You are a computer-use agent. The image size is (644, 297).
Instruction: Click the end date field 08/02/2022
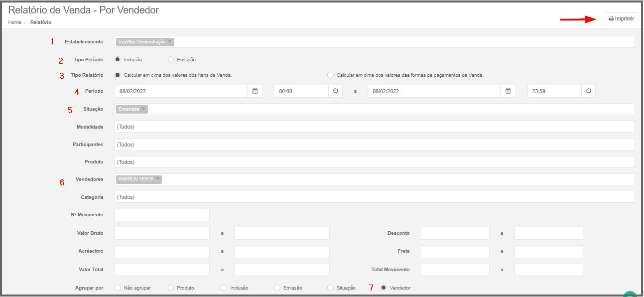[x=434, y=91]
